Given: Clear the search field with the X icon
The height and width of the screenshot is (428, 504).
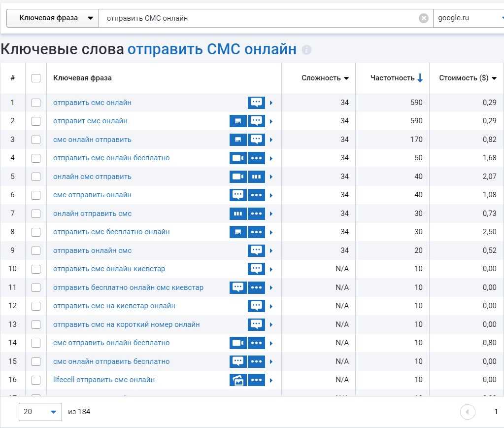Looking at the screenshot, I should tap(424, 18).
